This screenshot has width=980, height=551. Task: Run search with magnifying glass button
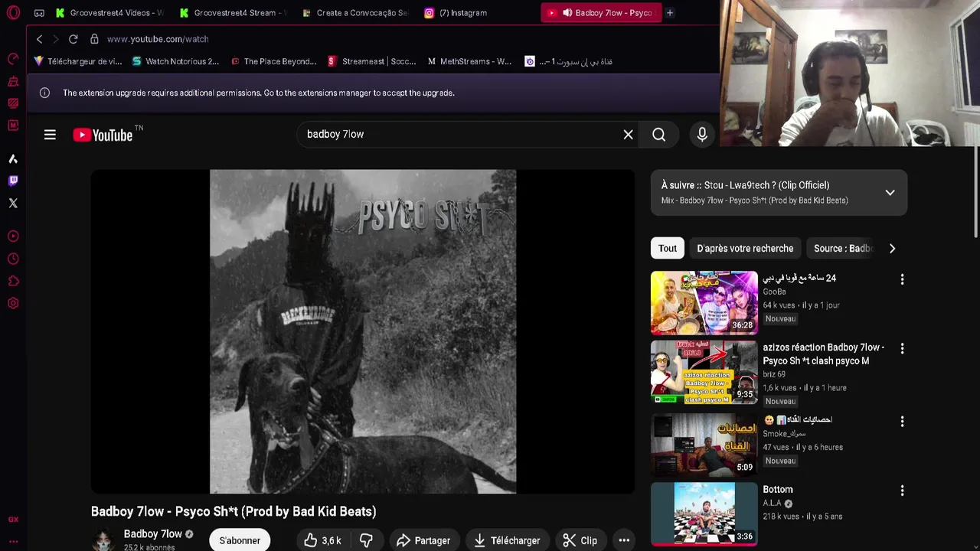658,135
